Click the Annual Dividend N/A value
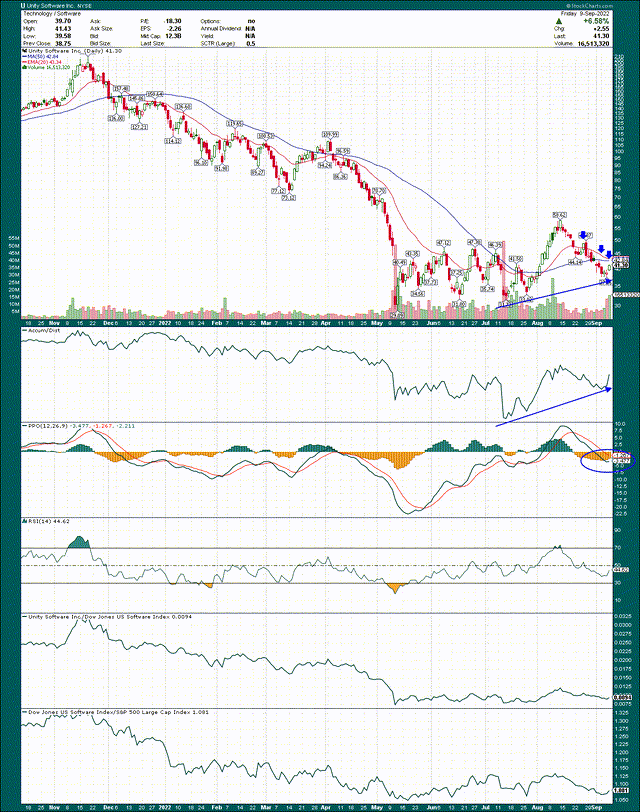The image size is (640, 812). click(250, 28)
